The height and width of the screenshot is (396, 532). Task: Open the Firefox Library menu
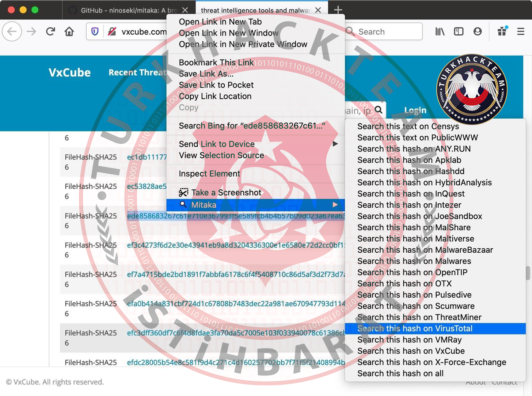(x=440, y=31)
